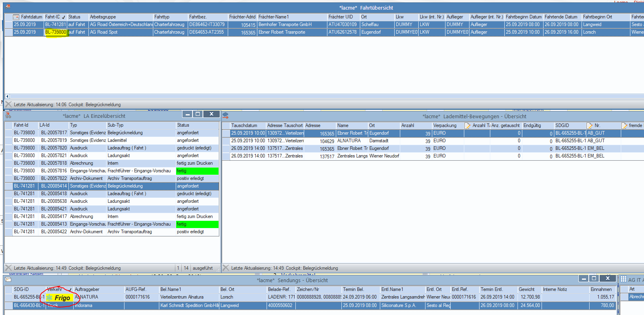This screenshot has width=644, height=315.
Task: Click the edit icon beside Anzahl Ta. column
Action: (x=467, y=126)
